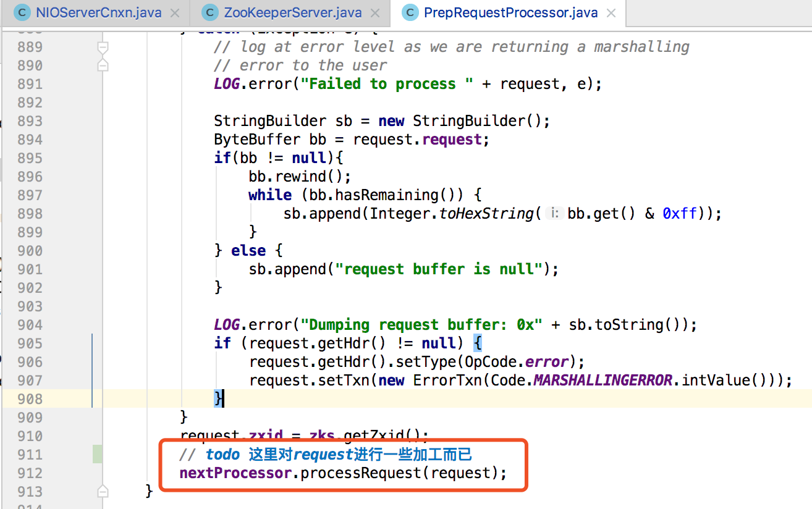
Task: Click 'sb.toString()' on line 904
Action: click(x=625, y=325)
